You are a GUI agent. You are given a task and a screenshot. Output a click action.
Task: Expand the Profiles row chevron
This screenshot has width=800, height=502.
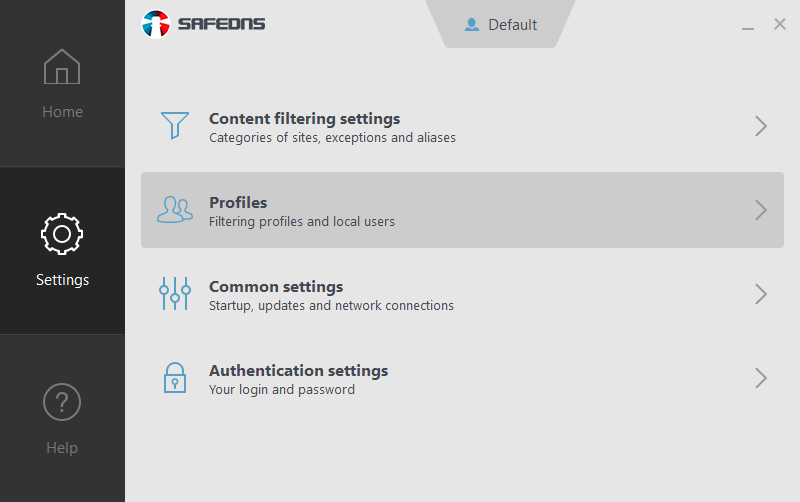pos(761,210)
